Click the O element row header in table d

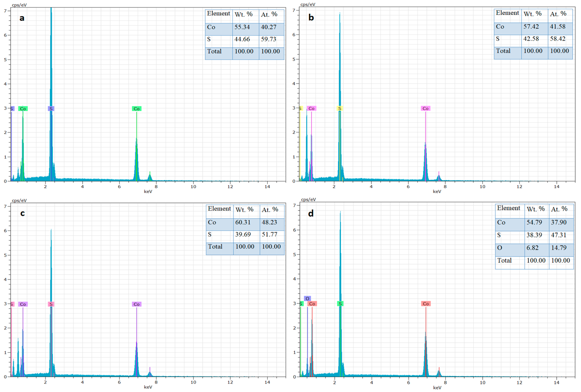[500, 248]
